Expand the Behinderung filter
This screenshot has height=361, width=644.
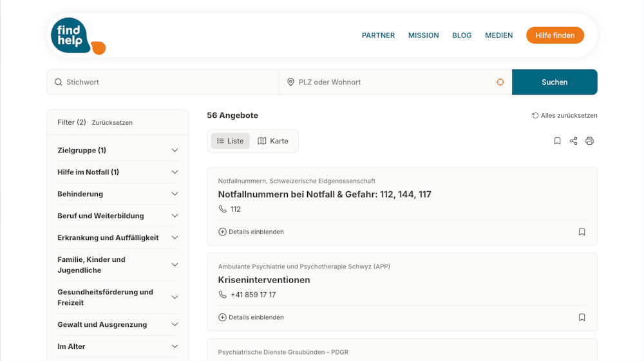(x=118, y=194)
